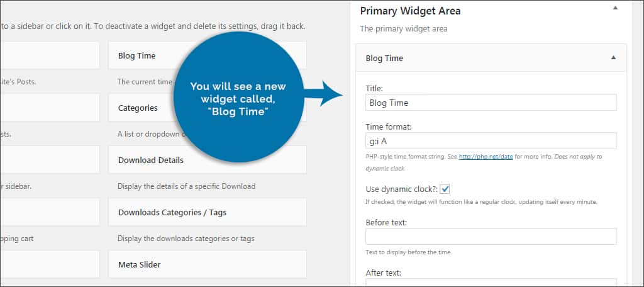Click the After text input field
644x287 pixels.
[x=491, y=283]
